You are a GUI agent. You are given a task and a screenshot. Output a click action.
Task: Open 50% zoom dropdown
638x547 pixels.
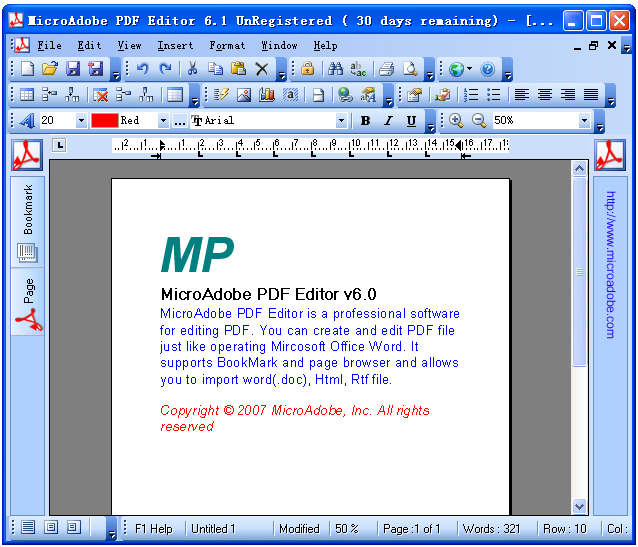(584, 120)
